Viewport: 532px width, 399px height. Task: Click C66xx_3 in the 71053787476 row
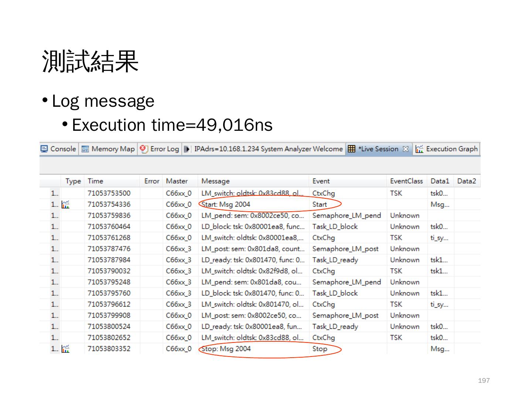click(x=179, y=249)
